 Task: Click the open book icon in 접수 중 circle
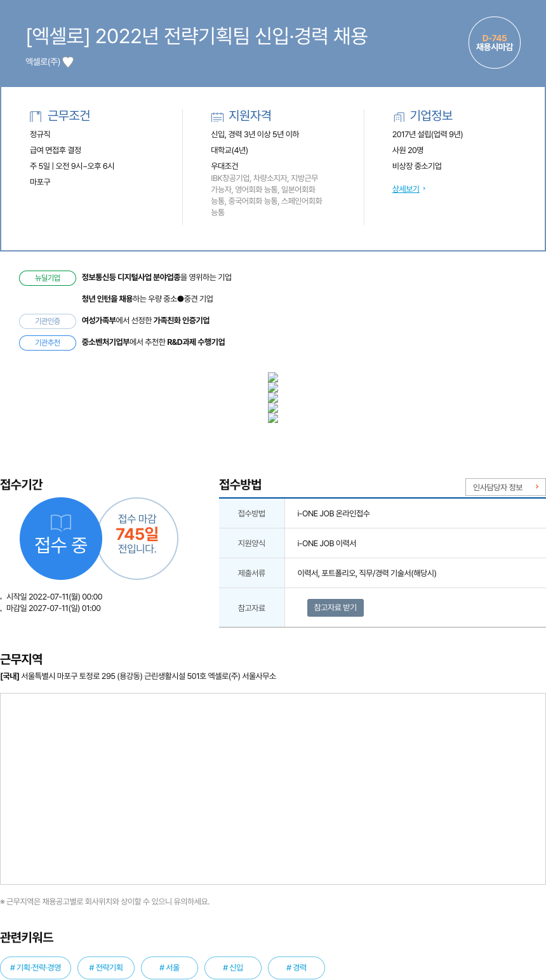pyautogui.click(x=61, y=523)
